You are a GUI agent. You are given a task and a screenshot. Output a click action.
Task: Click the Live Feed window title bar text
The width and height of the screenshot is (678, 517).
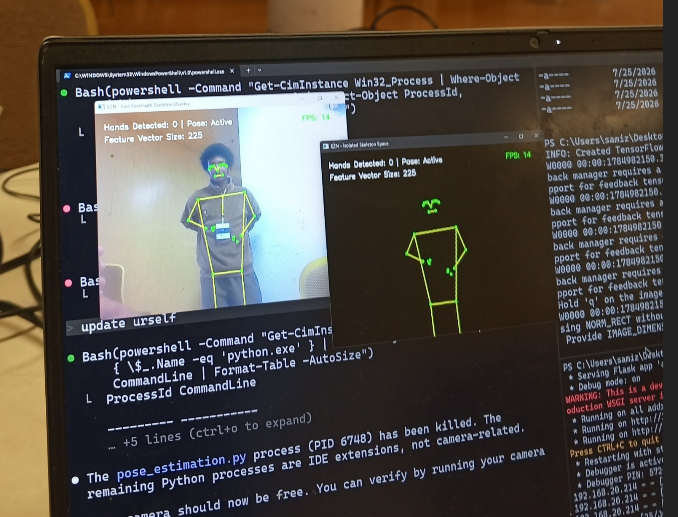[148, 105]
